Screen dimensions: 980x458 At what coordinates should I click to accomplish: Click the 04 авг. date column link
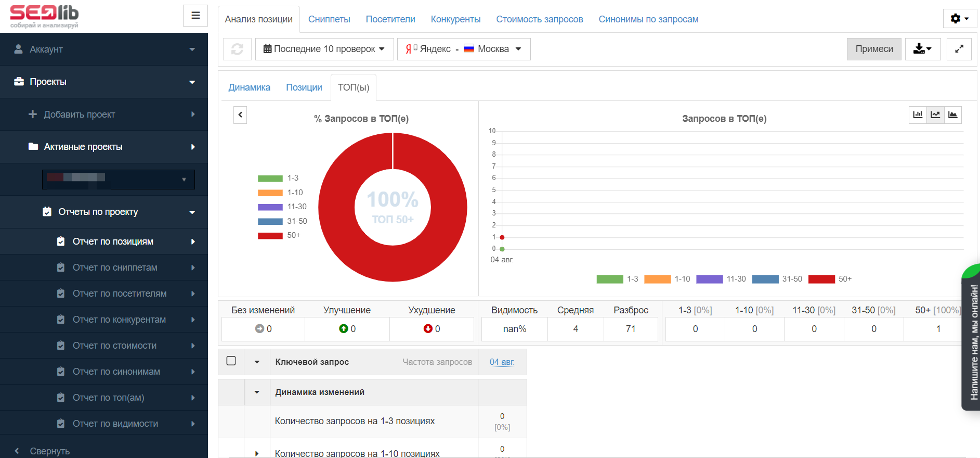[502, 362]
